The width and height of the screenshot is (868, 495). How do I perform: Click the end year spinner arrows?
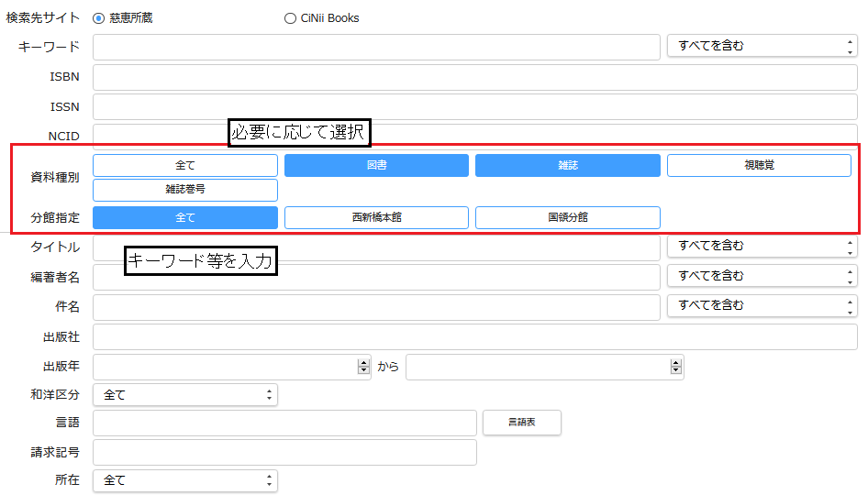coord(676,367)
